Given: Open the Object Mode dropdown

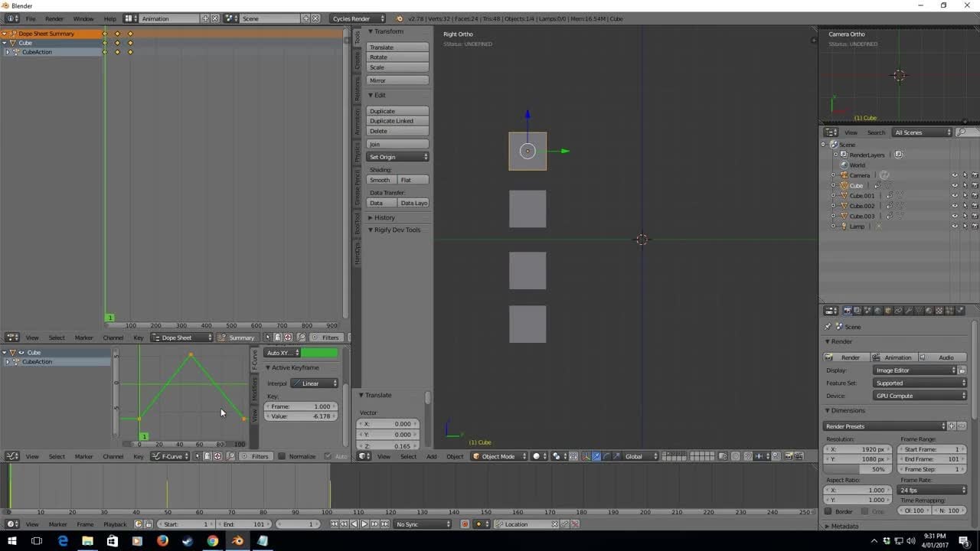Looking at the screenshot, I should point(498,456).
